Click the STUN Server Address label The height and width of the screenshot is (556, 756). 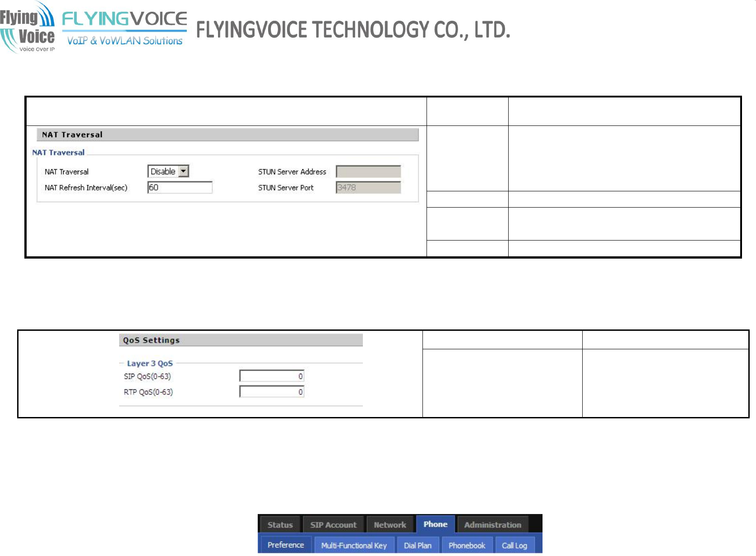pyautogui.click(x=292, y=172)
